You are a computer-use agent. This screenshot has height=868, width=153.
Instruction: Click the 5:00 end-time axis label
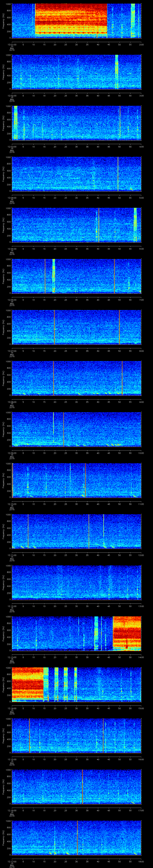(x=141, y=197)
